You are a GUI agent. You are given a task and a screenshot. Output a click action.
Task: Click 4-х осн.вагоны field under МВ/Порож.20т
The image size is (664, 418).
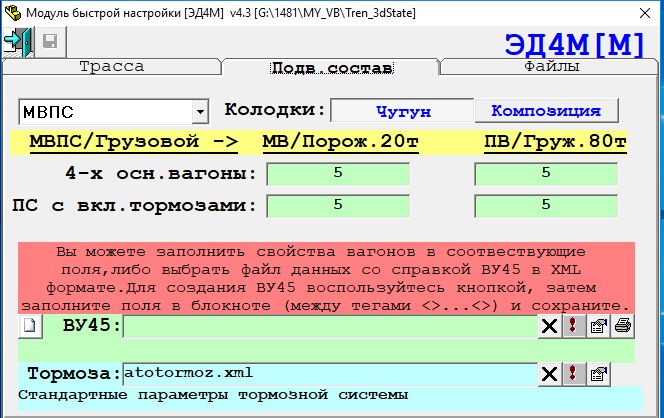coord(338,174)
